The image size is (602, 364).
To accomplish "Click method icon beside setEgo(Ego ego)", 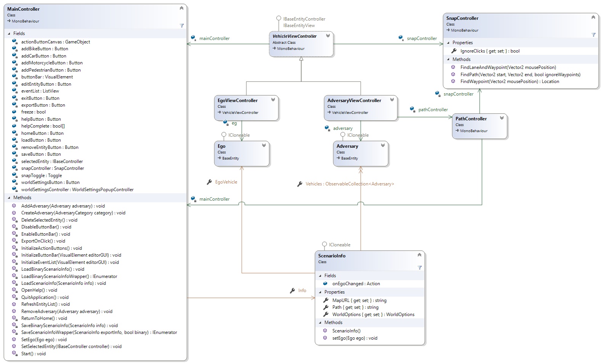I will (x=325, y=338).
